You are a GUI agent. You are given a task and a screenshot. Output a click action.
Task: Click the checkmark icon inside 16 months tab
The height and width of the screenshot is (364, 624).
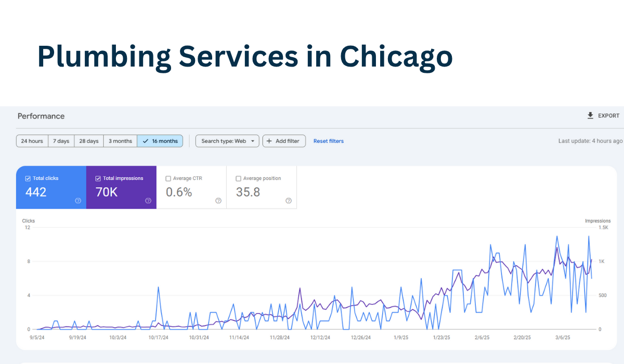(x=145, y=140)
